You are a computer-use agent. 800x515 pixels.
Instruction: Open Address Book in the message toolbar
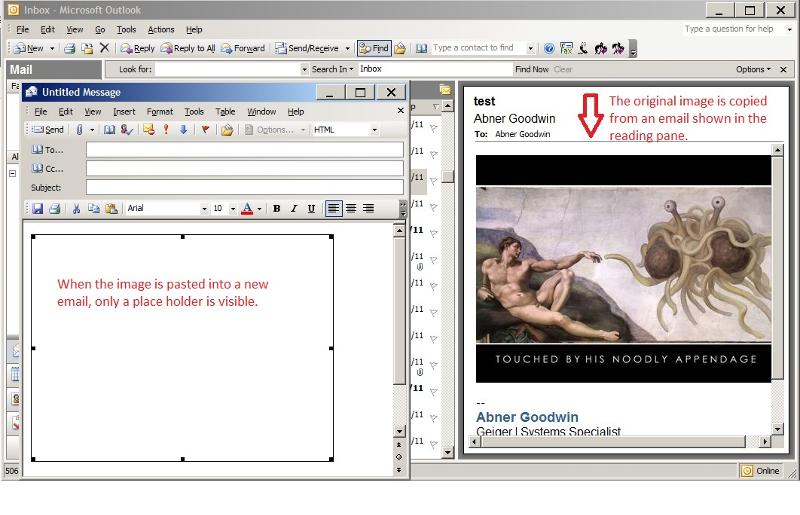109,130
